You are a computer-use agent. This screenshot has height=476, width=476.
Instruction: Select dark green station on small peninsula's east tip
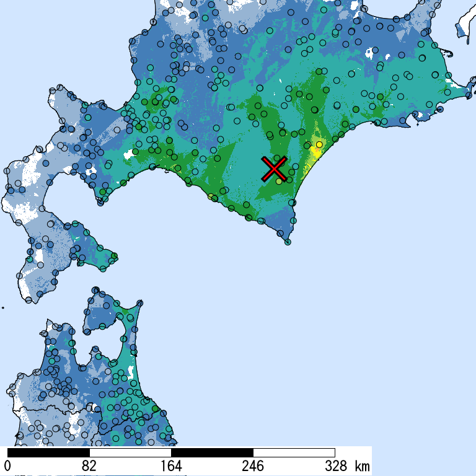pyautogui.click(x=114, y=256)
